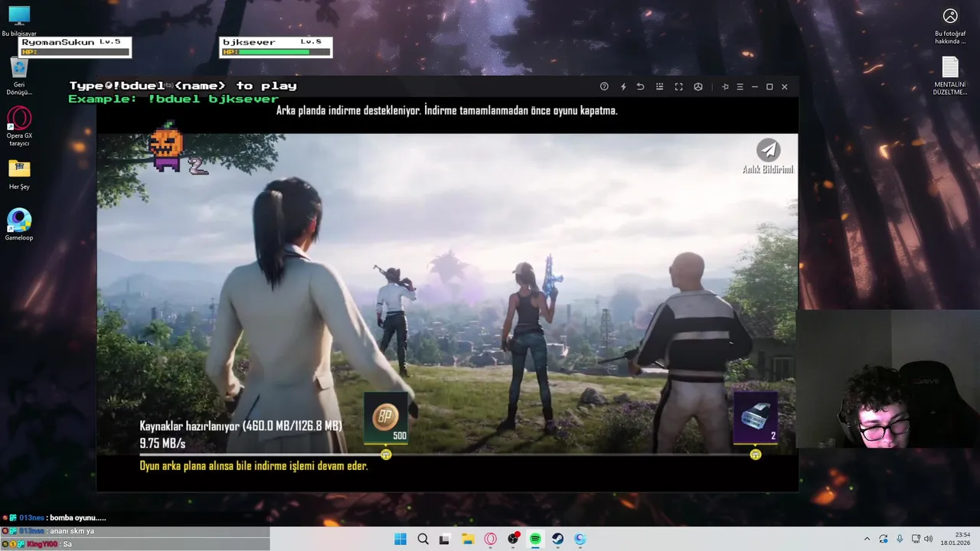Viewport: 980px width, 551px height.
Task: Click the sync status tray icon
Action: 884,539
